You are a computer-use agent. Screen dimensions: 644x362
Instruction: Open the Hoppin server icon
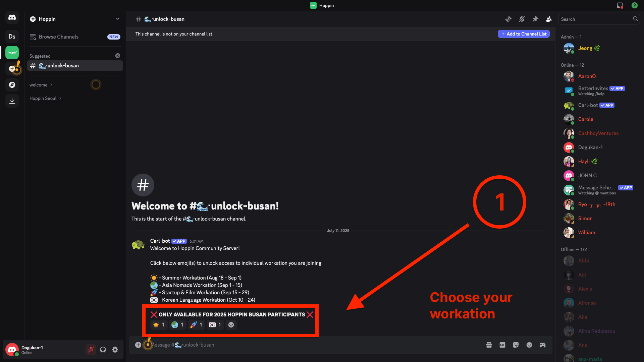click(12, 53)
